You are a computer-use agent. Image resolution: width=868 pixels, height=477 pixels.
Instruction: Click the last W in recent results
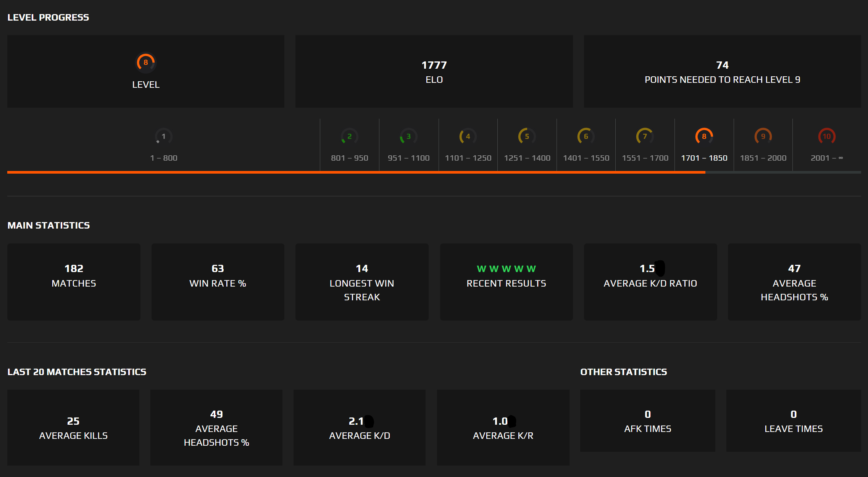coord(531,268)
